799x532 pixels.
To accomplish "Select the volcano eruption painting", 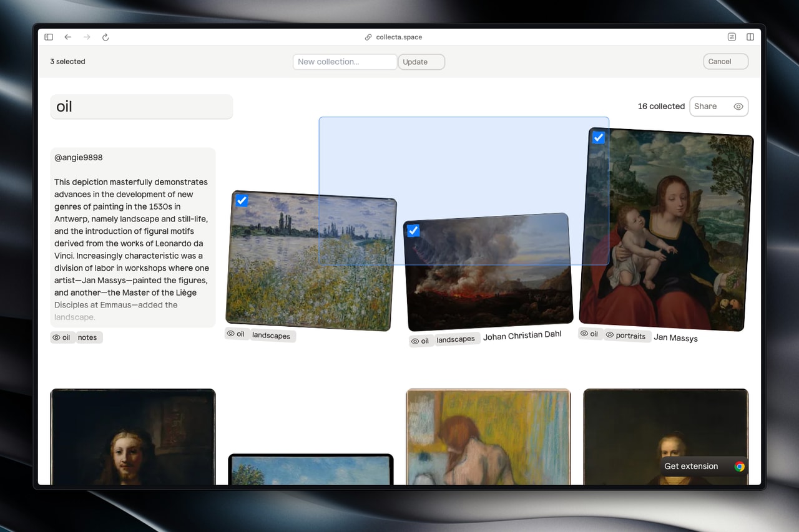I will pyautogui.click(x=488, y=272).
